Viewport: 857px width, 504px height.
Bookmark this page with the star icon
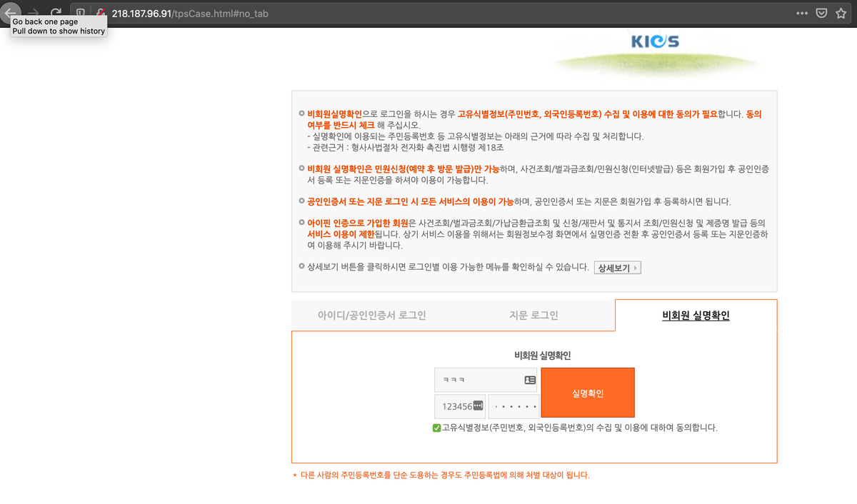pyautogui.click(x=841, y=14)
